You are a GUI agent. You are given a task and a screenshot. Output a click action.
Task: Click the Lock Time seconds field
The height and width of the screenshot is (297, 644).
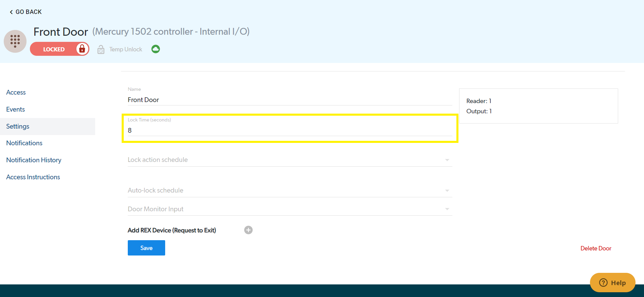(x=290, y=130)
